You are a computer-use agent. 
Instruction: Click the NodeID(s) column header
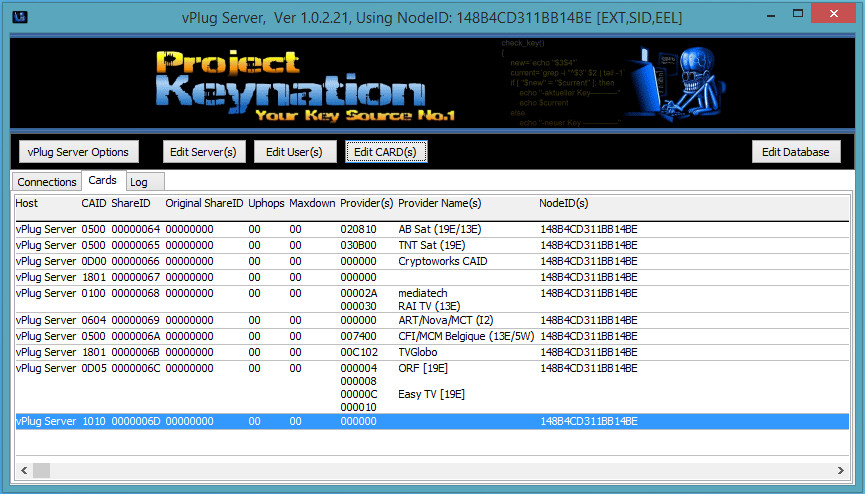pyautogui.click(x=564, y=203)
